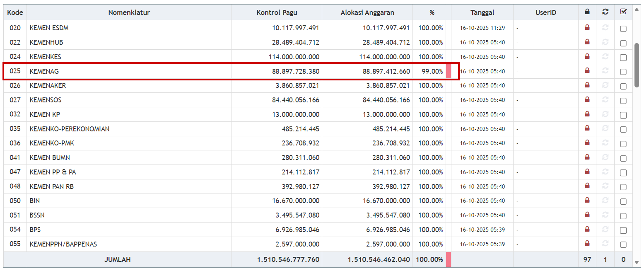Check the KEMENAG row checkbox

tap(623, 72)
